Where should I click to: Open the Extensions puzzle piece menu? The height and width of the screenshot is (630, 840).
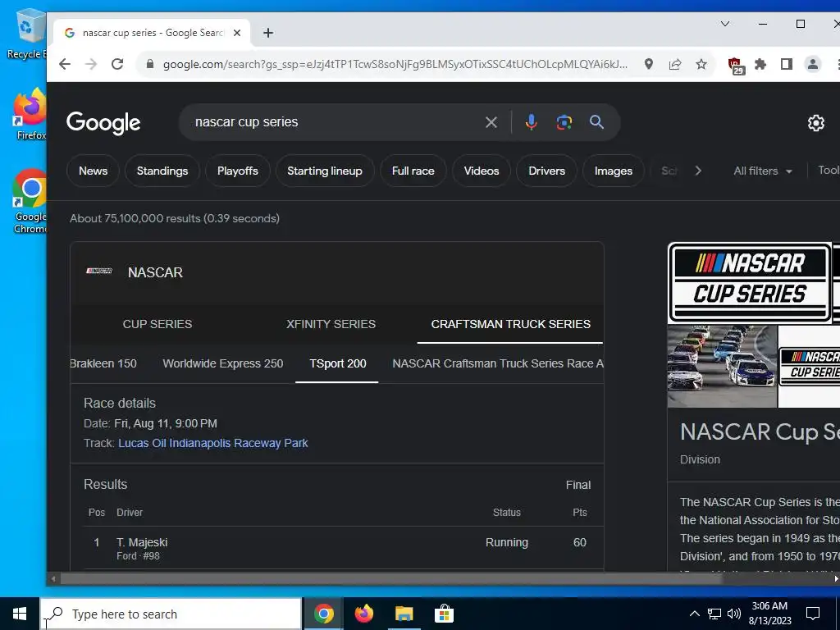[760, 64]
